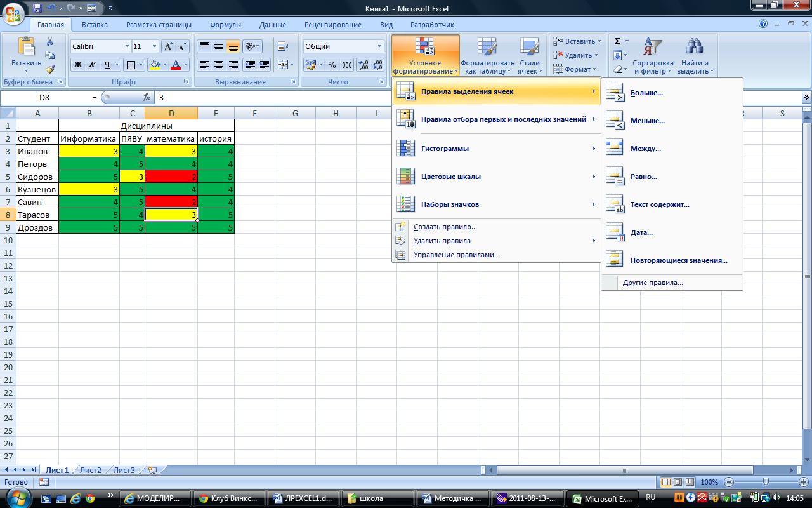Toggle Underline (Ч) formatting
This screenshot has width=812, height=508.
point(107,65)
